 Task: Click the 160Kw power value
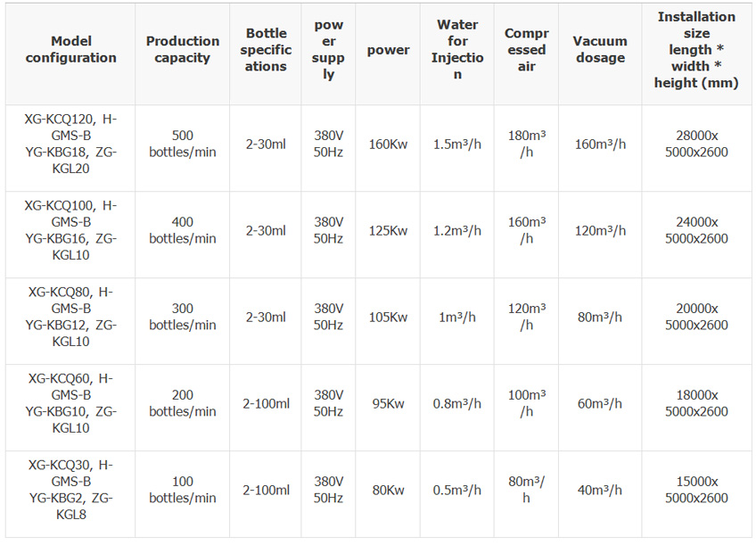[388, 145]
